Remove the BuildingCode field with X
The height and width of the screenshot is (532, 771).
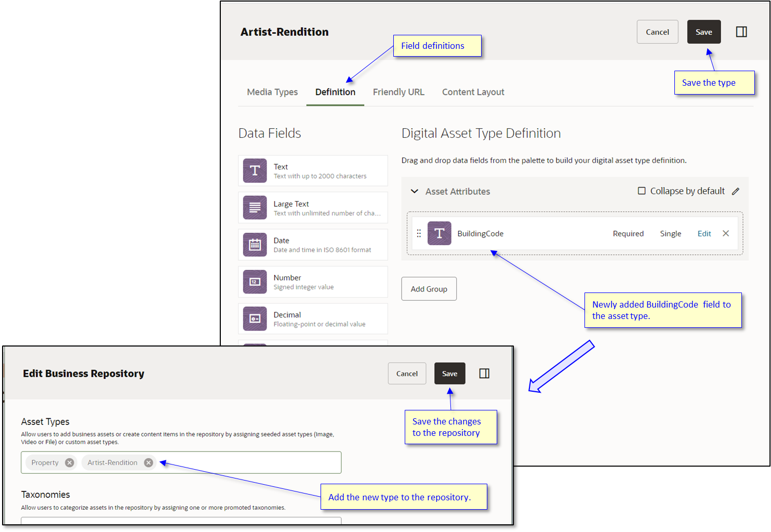click(726, 233)
